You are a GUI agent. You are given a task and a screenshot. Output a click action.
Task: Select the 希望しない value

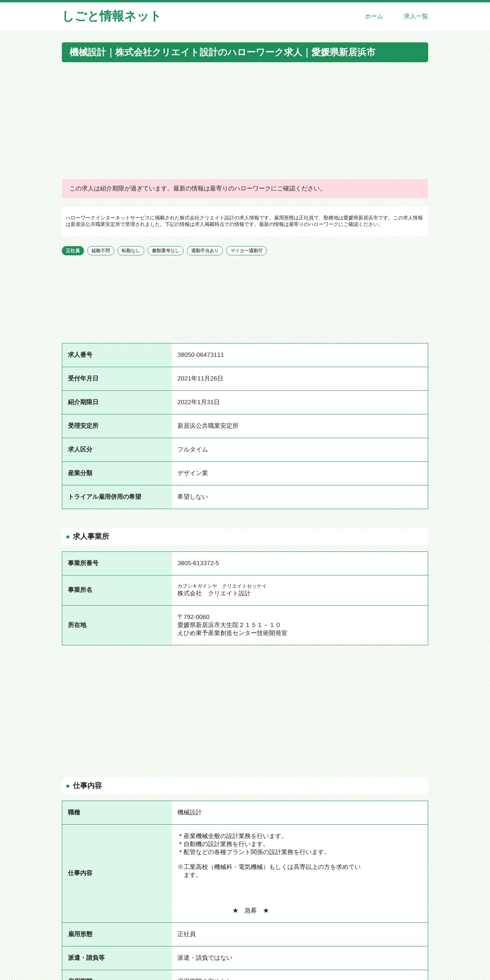tap(193, 497)
